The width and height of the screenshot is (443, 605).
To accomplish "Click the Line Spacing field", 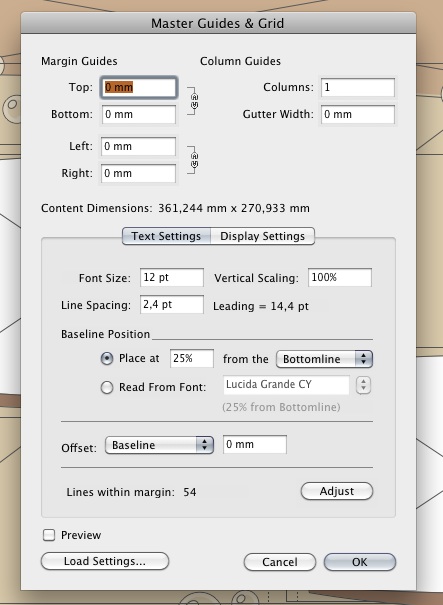I will click(x=172, y=304).
